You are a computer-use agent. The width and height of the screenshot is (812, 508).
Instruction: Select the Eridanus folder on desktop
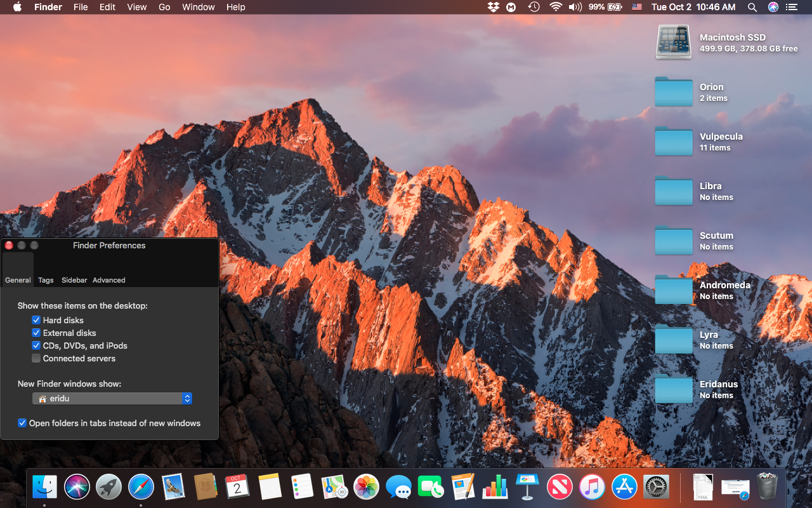click(x=673, y=389)
